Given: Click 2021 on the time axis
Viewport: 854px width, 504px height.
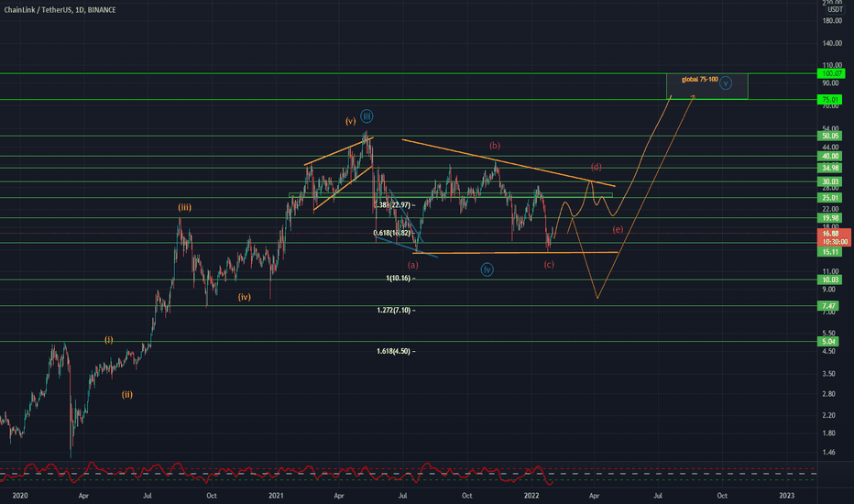Looking at the screenshot, I should (x=276, y=496).
